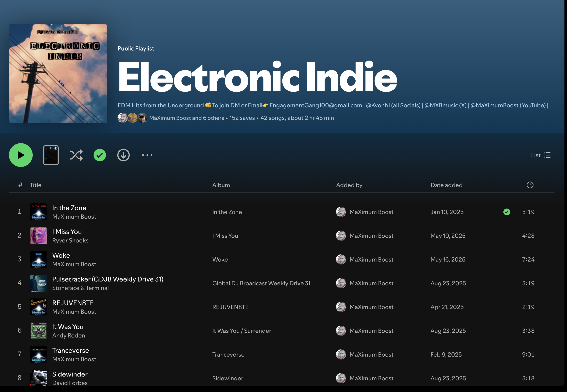Open collaborator avatars next to MaXimum Boost
This screenshot has height=392, width=567.
[x=132, y=118]
